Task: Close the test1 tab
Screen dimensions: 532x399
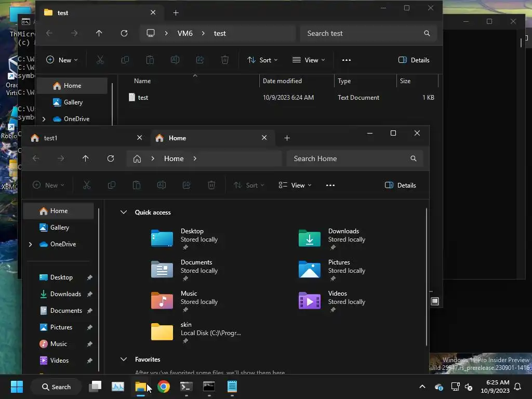Action: tap(139, 137)
